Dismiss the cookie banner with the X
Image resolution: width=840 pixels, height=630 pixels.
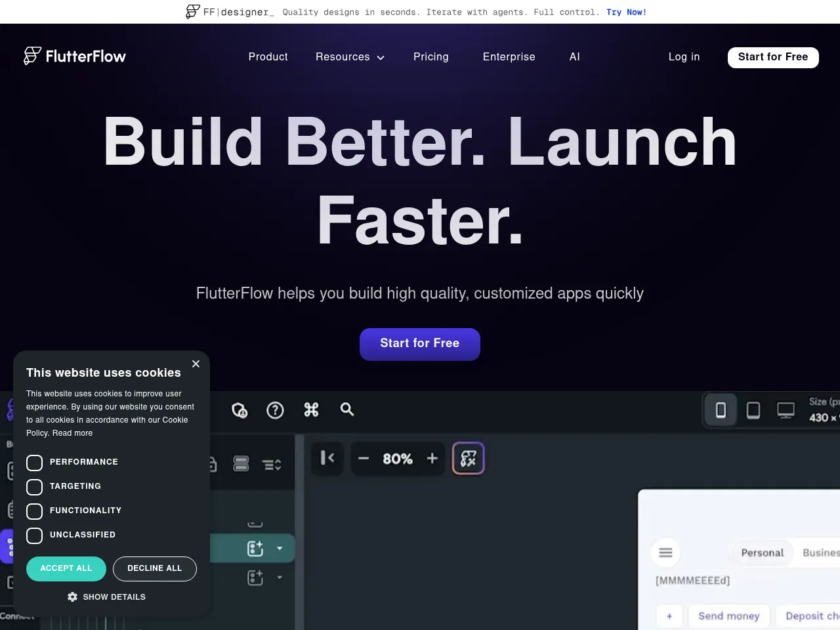tap(196, 364)
